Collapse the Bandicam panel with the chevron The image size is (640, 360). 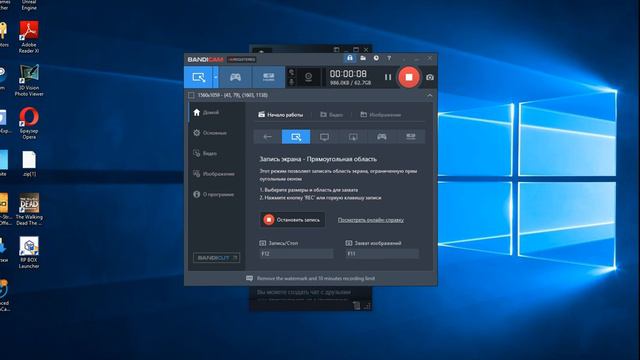click(429, 95)
